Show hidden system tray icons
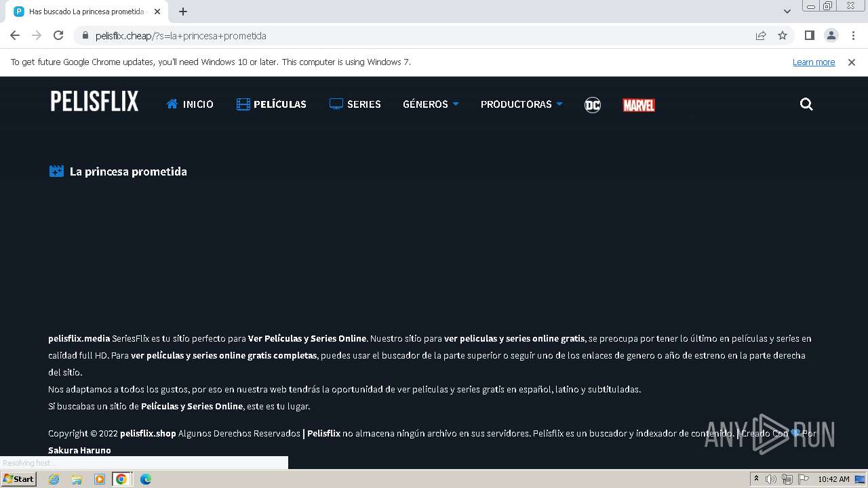The width and height of the screenshot is (868, 488). pyautogui.click(x=756, y=479)
